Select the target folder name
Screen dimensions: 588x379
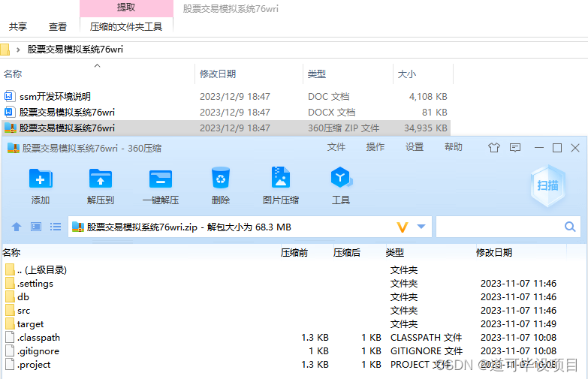[30, 324]
